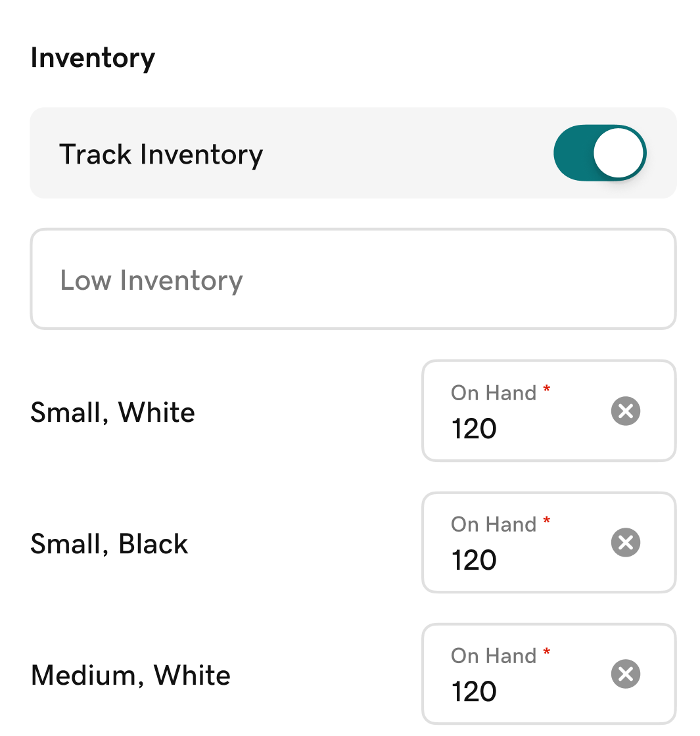The height and width of the screenshot is (736, 700).
Task: Click the Small, White variant label
Action: point(112,412)
